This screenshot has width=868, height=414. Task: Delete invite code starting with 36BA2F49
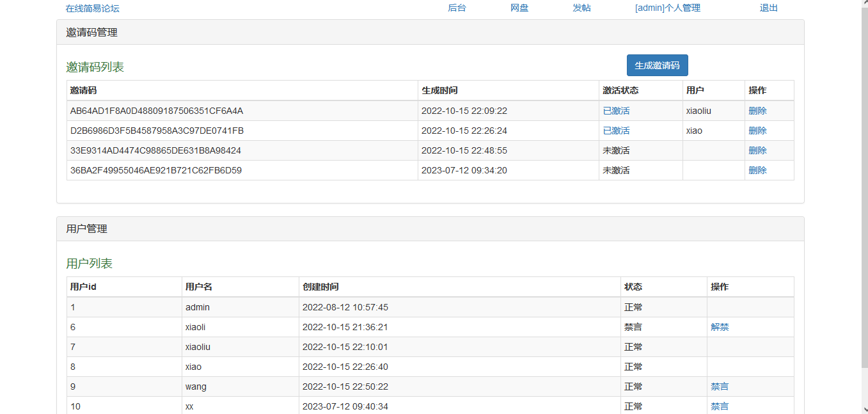point(757,170)
